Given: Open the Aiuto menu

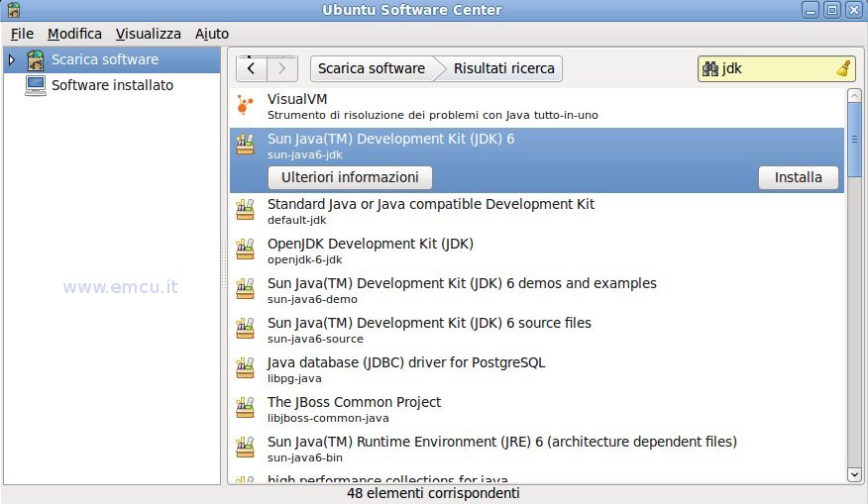Looking at the screenshot, I should (x=212, y=34).
